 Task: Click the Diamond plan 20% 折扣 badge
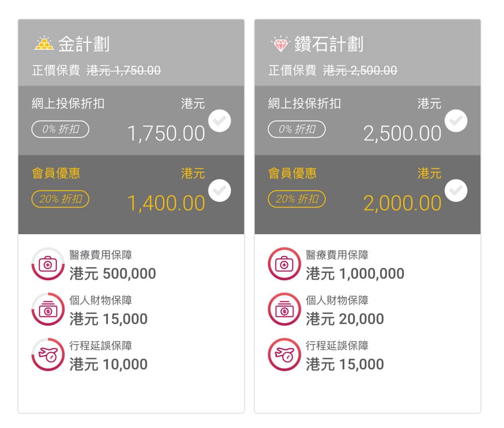297,199
